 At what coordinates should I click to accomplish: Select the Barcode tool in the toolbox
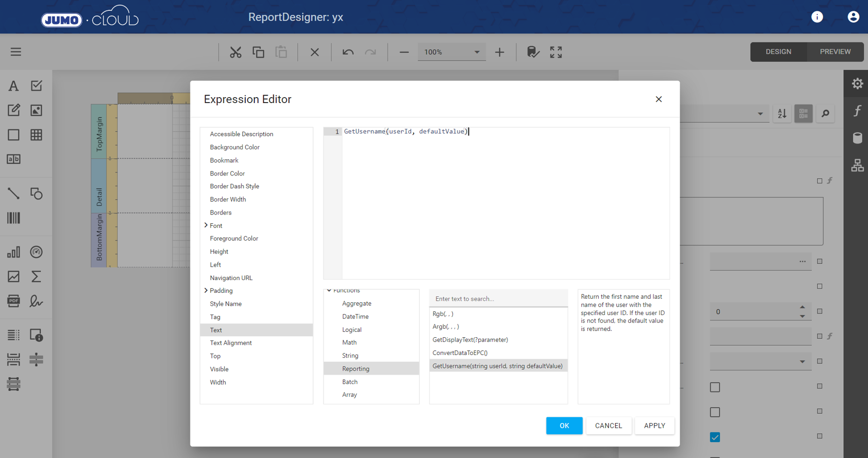(x=13, y=218)
